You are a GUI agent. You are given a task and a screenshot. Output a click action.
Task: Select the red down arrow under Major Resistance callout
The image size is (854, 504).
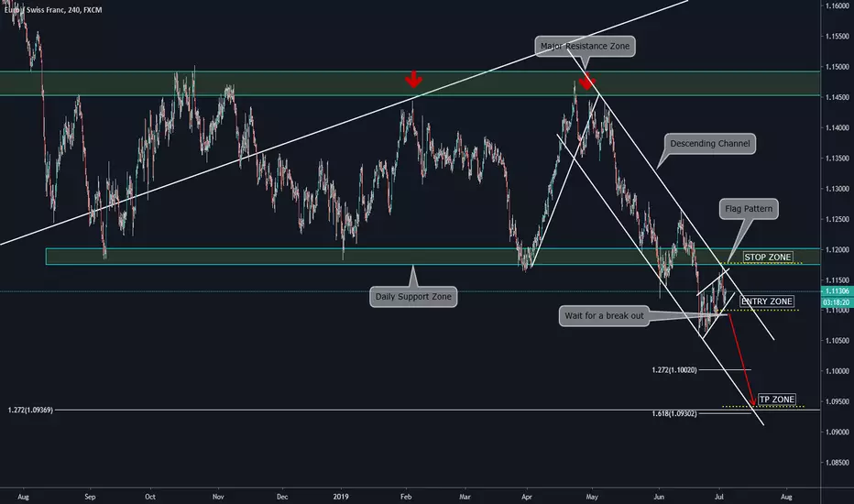click(586, 82)
